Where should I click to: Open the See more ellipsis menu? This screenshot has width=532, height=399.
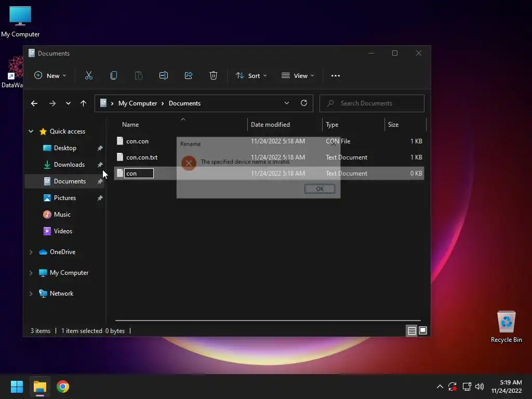tap(335, 76)
